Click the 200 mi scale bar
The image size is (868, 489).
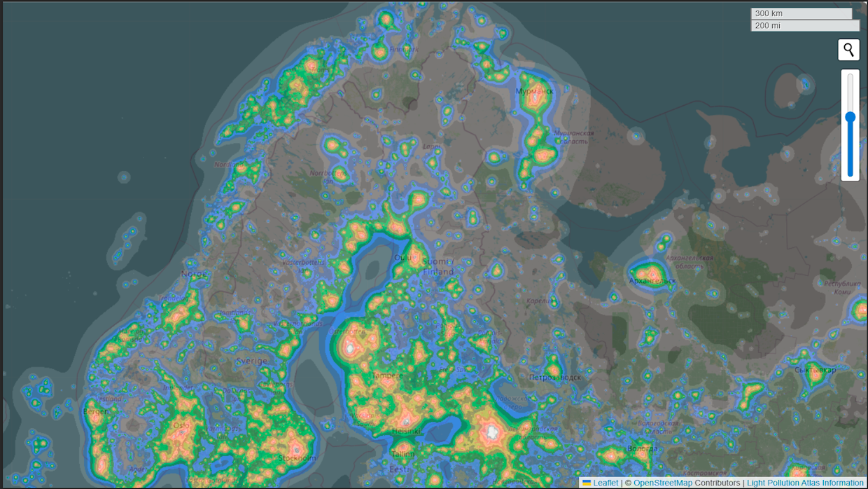pyautogui.click(x=804, y=25)
